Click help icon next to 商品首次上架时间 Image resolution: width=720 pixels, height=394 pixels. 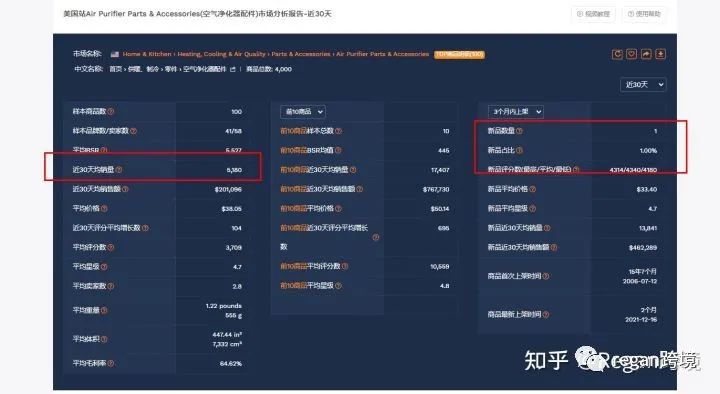[x=546, y=276]
